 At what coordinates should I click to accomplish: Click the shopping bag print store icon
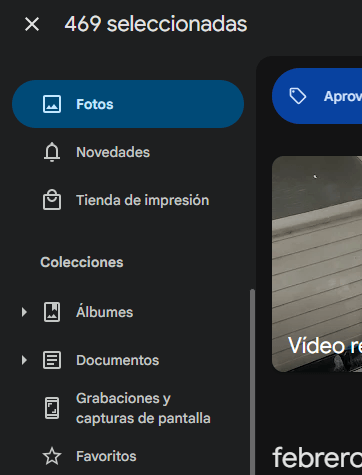click(x=52, y=200)
